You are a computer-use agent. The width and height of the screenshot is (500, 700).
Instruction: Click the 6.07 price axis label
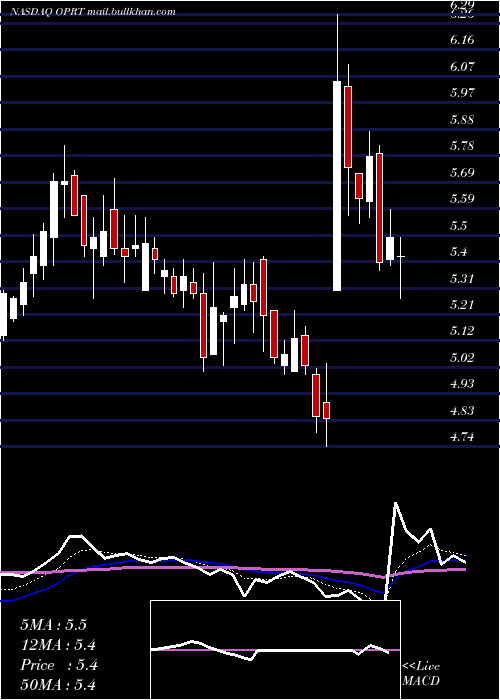(x=462, y=67)
